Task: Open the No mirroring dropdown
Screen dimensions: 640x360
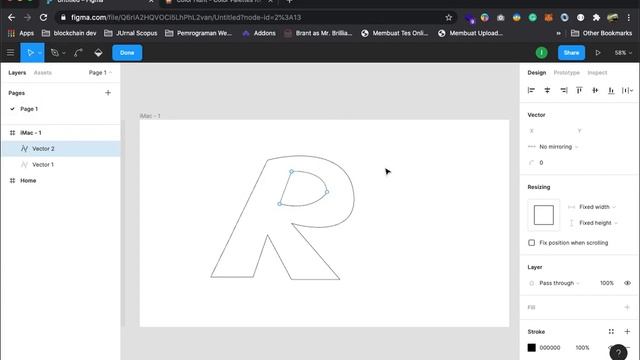Action: pos(553,147)
